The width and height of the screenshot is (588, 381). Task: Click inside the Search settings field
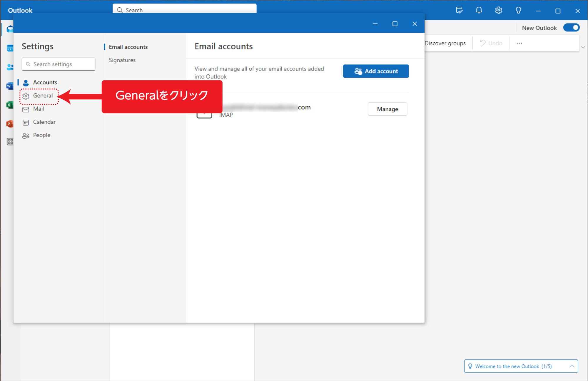(59, 64)
